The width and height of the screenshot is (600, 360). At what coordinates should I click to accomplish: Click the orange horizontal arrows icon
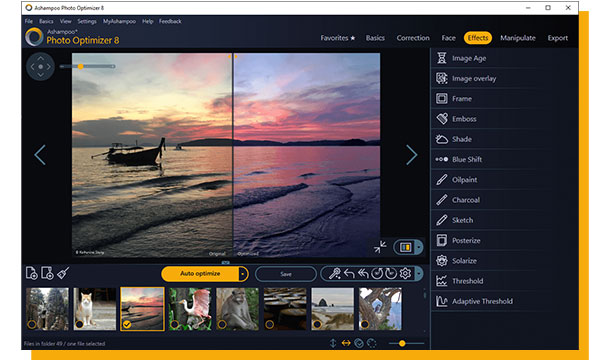click(x=346, y=343)
